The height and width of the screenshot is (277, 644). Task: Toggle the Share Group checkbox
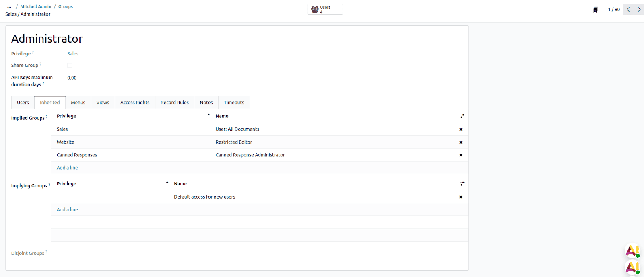pos(70,65)
